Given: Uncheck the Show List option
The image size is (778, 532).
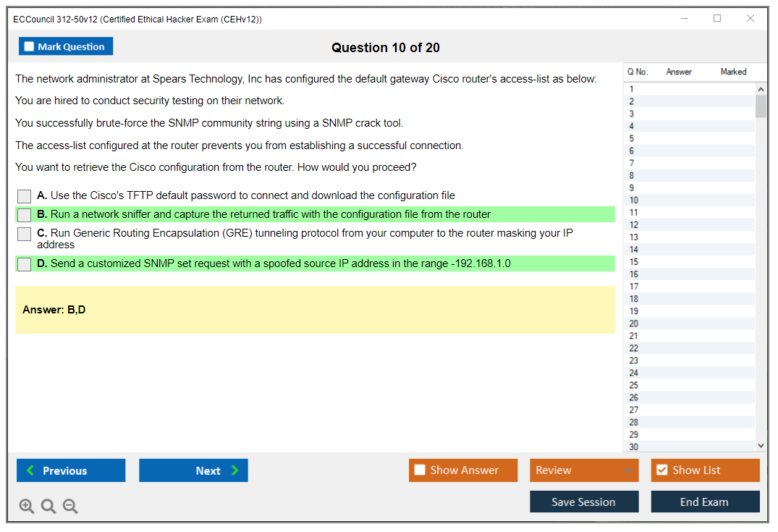Looking at the screenshot, I should click(661, 470).
